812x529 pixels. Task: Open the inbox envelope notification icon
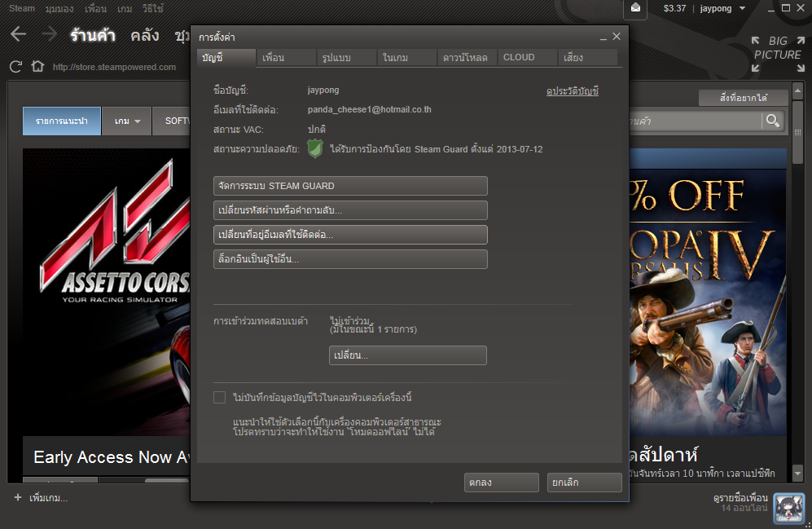coord(635,8)
